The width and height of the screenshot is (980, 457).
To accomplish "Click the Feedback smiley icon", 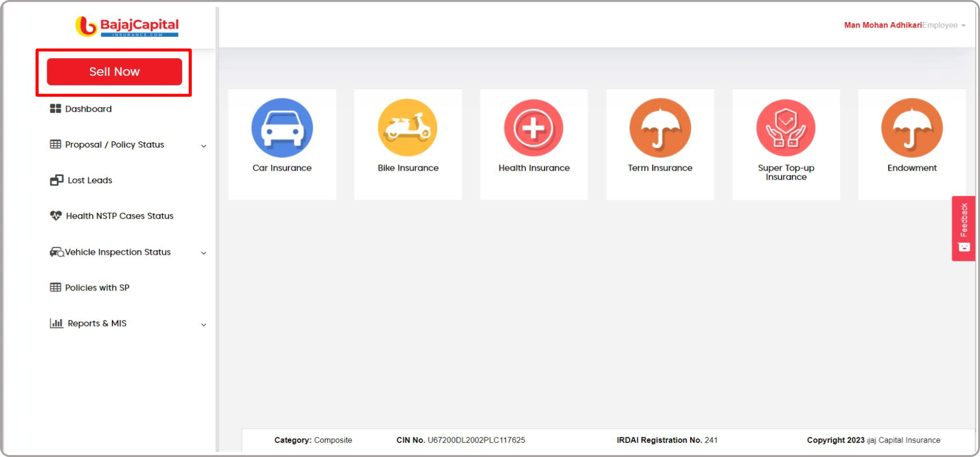I will (x=964, y=247).
